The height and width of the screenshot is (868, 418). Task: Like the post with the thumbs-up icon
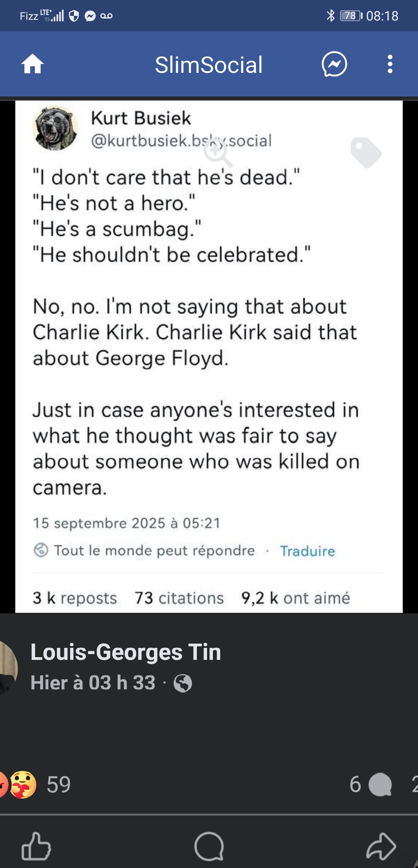click(x=36, y=847)
